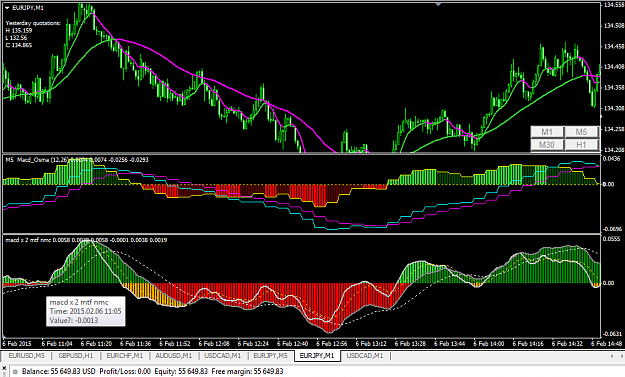The image size is (625, 377).
Task: Click macd x 2 scale value 0.0555
Action: coord(612,238)
